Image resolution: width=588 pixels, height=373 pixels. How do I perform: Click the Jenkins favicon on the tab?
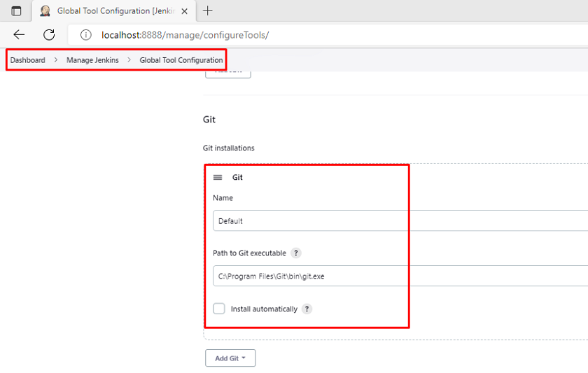[45, 10]
